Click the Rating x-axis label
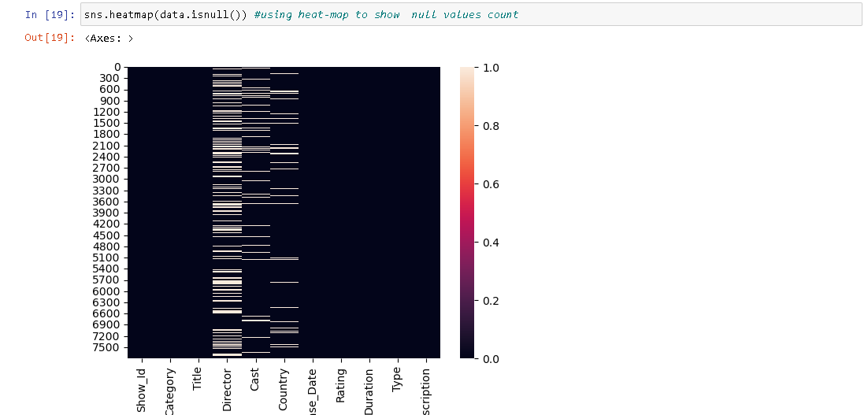The image size is (868, 415). [x=340, y=385]
